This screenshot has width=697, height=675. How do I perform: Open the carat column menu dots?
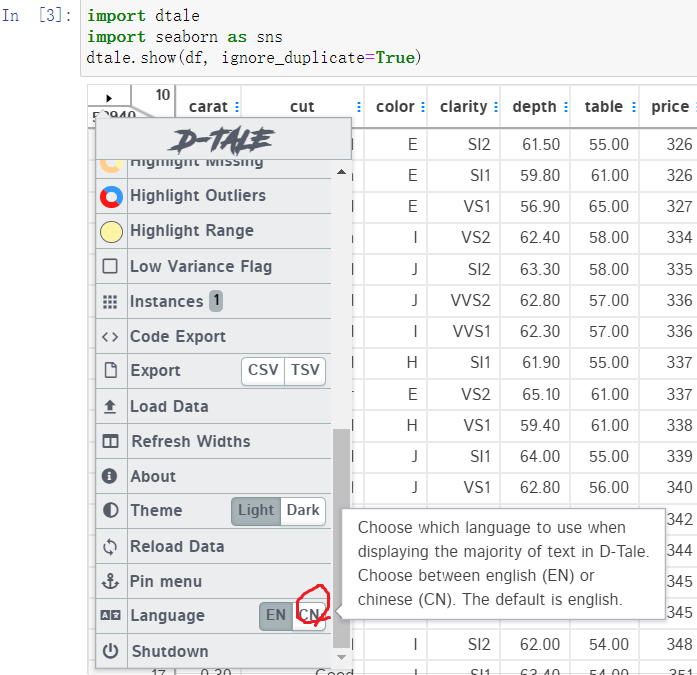click(237, 107)
